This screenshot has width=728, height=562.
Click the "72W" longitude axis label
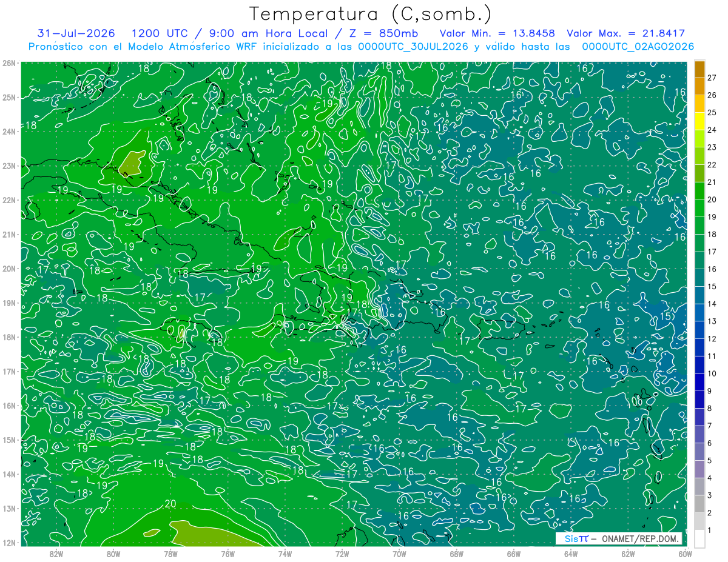342,554
